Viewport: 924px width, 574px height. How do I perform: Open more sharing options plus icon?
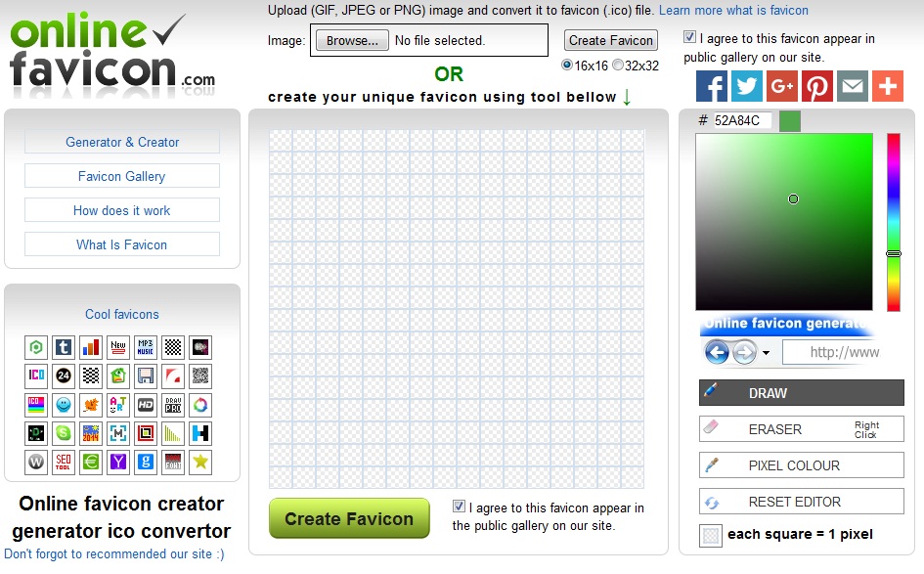pyautogui.click(x=888, y=87)
